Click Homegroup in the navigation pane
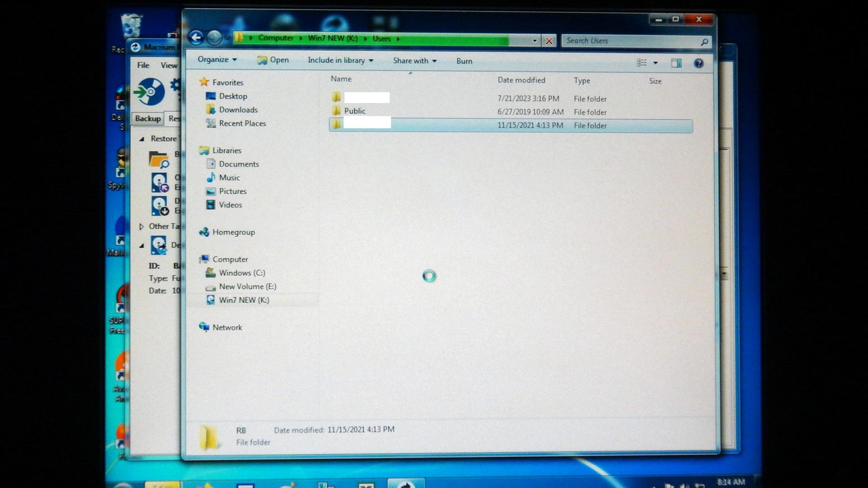 pyautogui.click(x=233, y=232)
